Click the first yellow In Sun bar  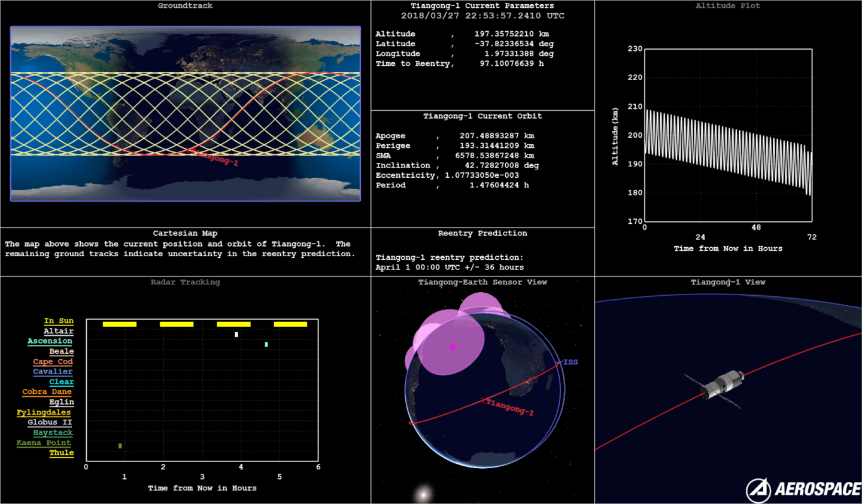tap(120, 324)
